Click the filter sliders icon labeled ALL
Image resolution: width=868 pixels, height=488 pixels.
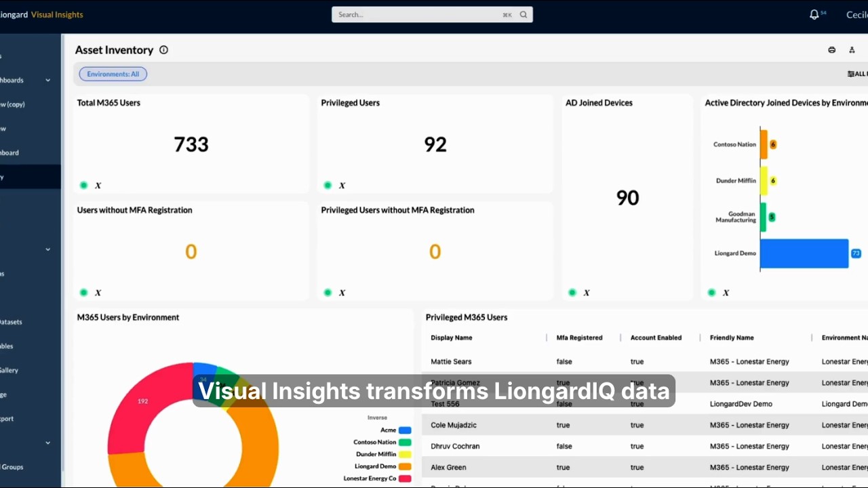[851, 74]
